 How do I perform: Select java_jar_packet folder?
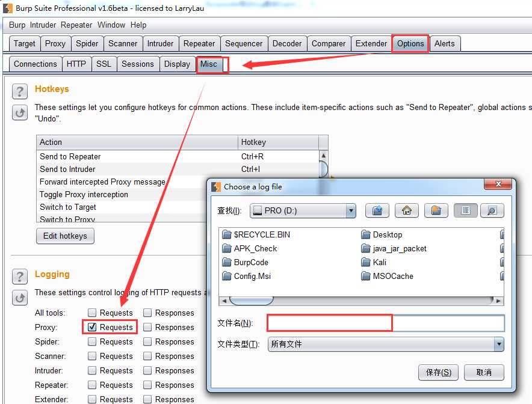[394, 248]
